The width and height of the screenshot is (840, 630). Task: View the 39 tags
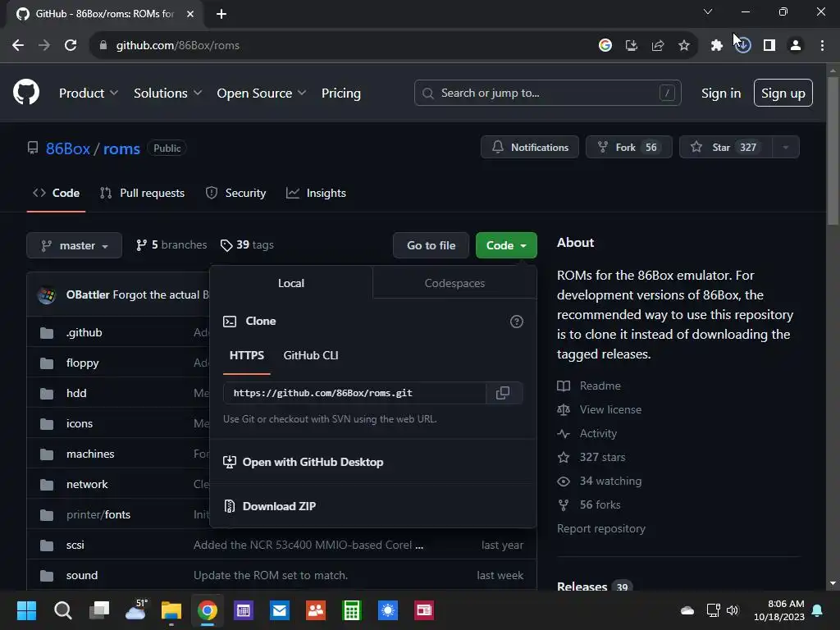tap(247, 245)
